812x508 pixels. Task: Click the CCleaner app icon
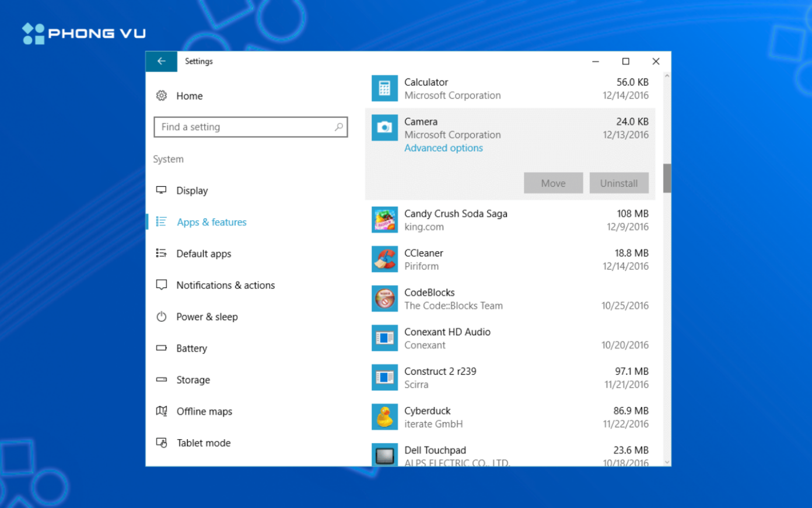click(x=384, y=259)
